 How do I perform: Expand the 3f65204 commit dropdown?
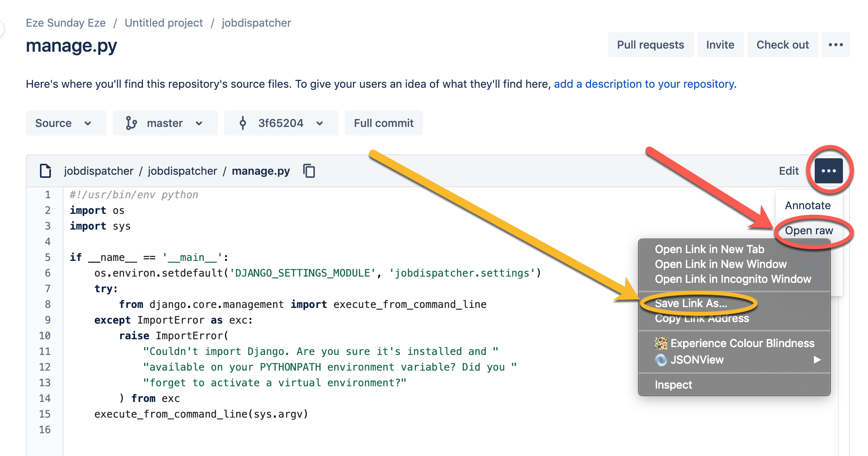pyautogui.click(x=280, y=123)
